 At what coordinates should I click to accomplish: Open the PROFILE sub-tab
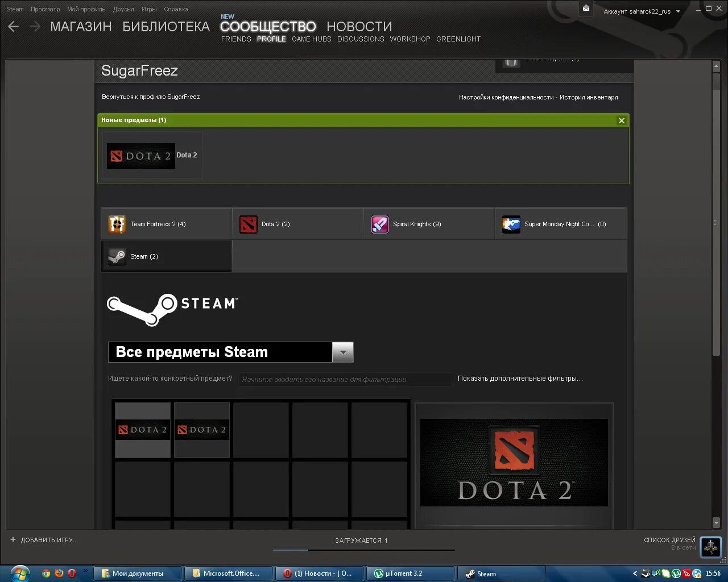pyautogui.click(x=271, y=39)
